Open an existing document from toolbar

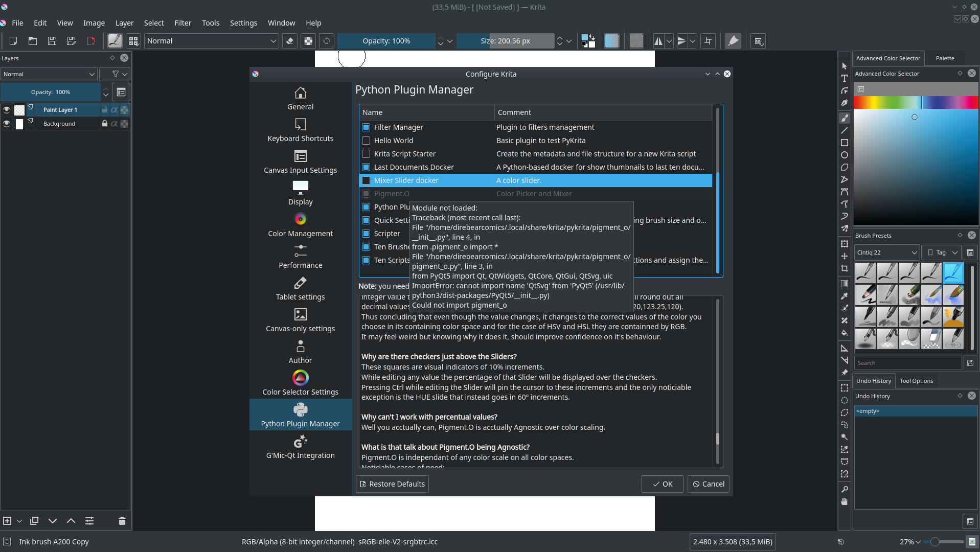tap(33, 41)
